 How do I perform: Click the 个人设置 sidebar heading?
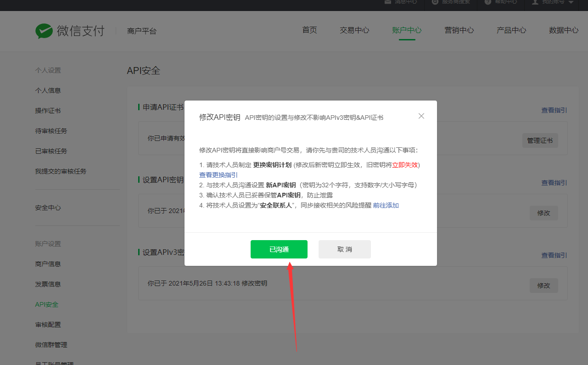(48, 70)
